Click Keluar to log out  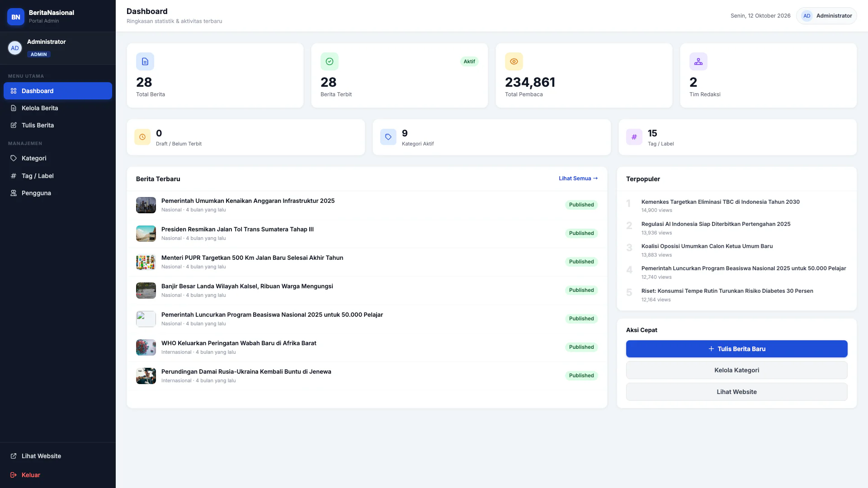point(58,475)
